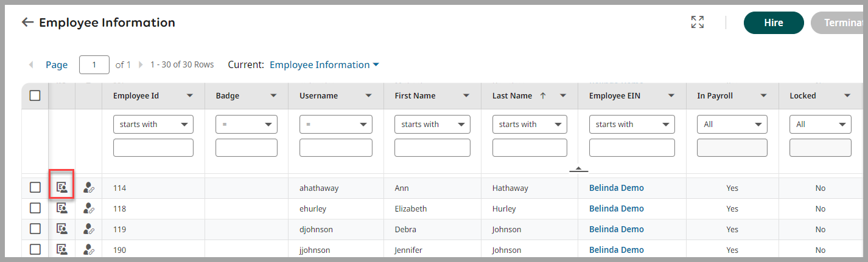Click employee profile icon for Elizabeth Hurley
868x262 pixels.
click(x=61, y=209)
